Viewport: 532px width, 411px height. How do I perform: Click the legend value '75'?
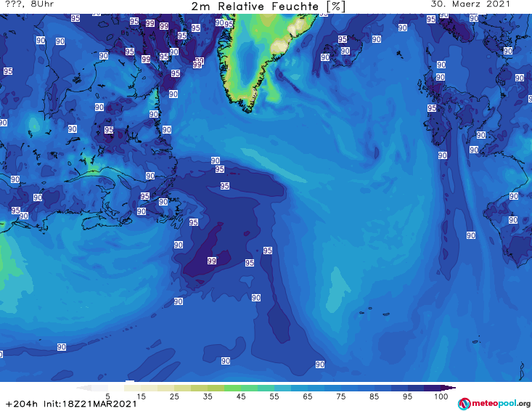pyautogui.click(x=341, y=396)
